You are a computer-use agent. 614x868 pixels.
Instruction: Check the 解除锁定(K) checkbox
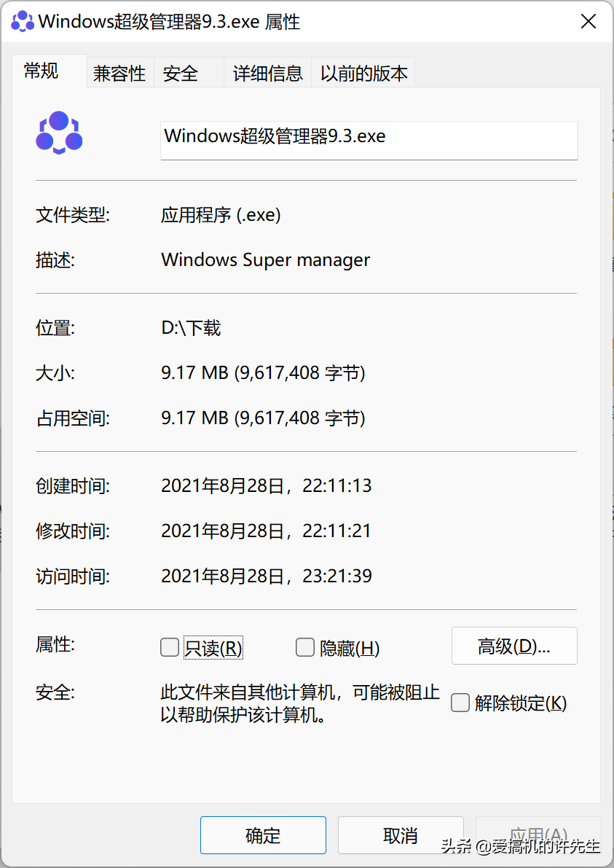point(460,703)
